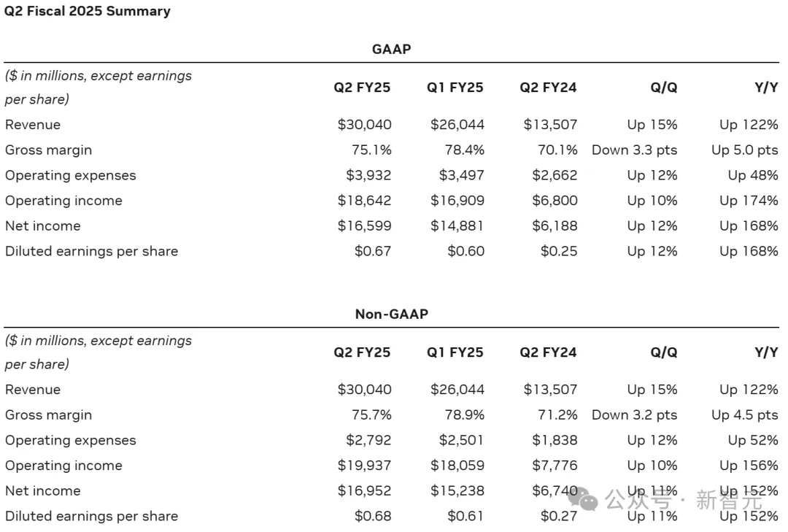
Task: Select Non-GAAP gross margin 75.7% value
Action: pyautogui.click(x=371, y=415)
